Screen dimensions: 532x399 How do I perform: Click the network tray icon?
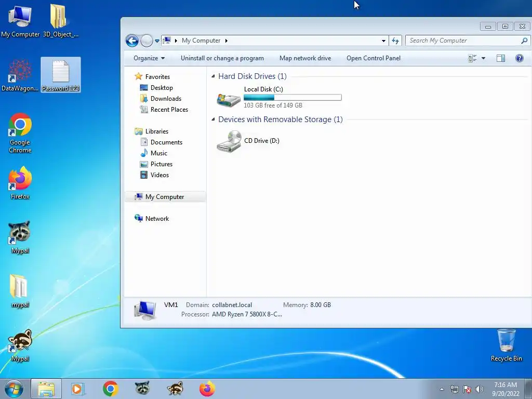454,389
